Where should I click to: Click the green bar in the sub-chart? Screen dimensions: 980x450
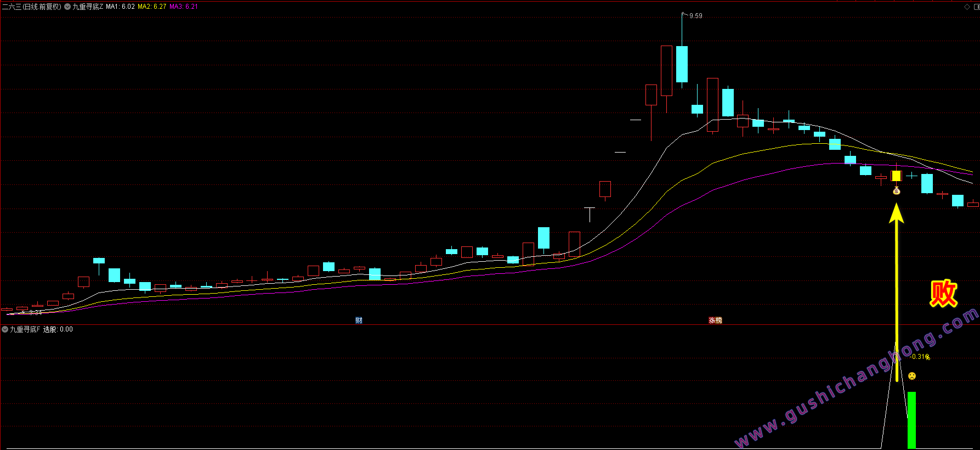pos(911,420)
